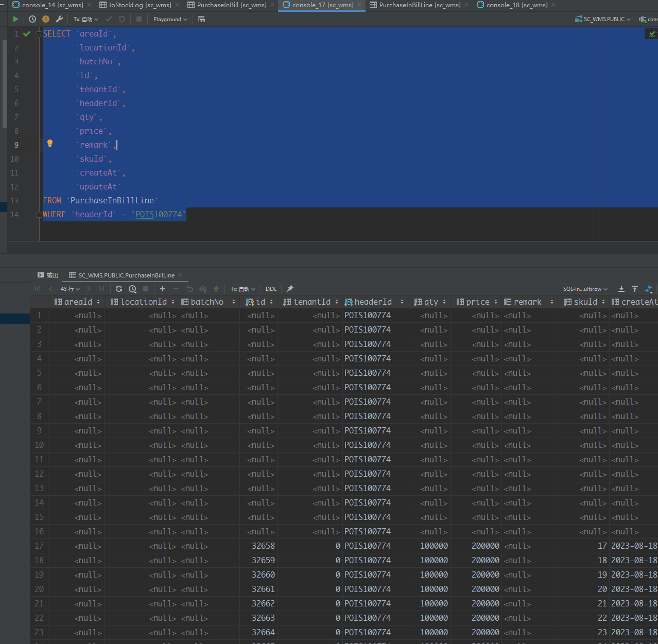Click the editor toolbar commit checkmark
This screenshot has height=644, width=658.
109,19
